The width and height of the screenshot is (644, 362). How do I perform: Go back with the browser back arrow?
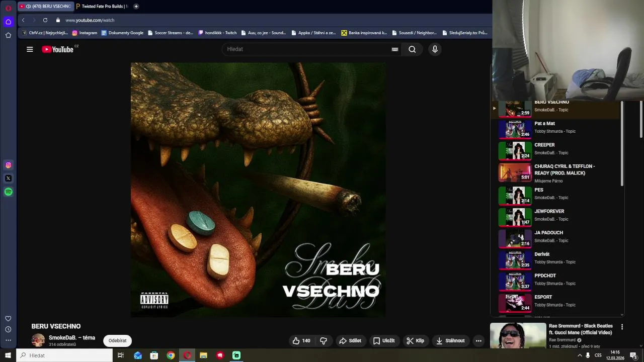(x=23, y=20)
